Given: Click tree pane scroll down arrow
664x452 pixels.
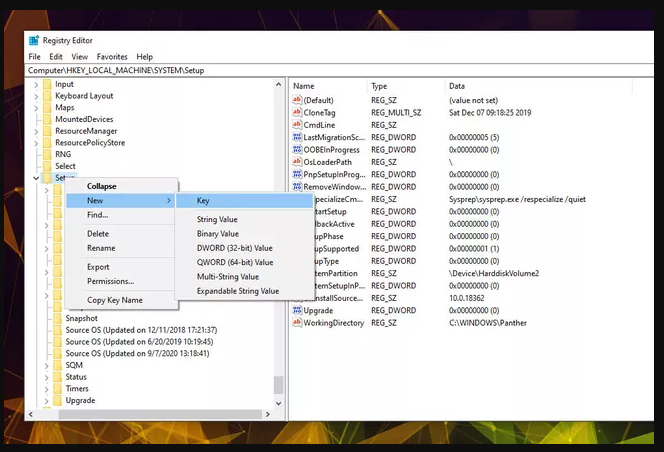Looking at the screenshot, I should coord(278,403).
